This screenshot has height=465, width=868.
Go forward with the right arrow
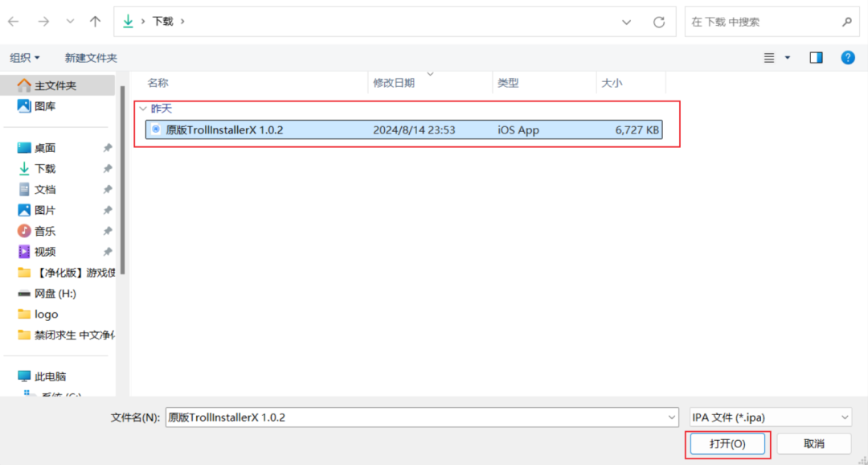pos(43,22)
